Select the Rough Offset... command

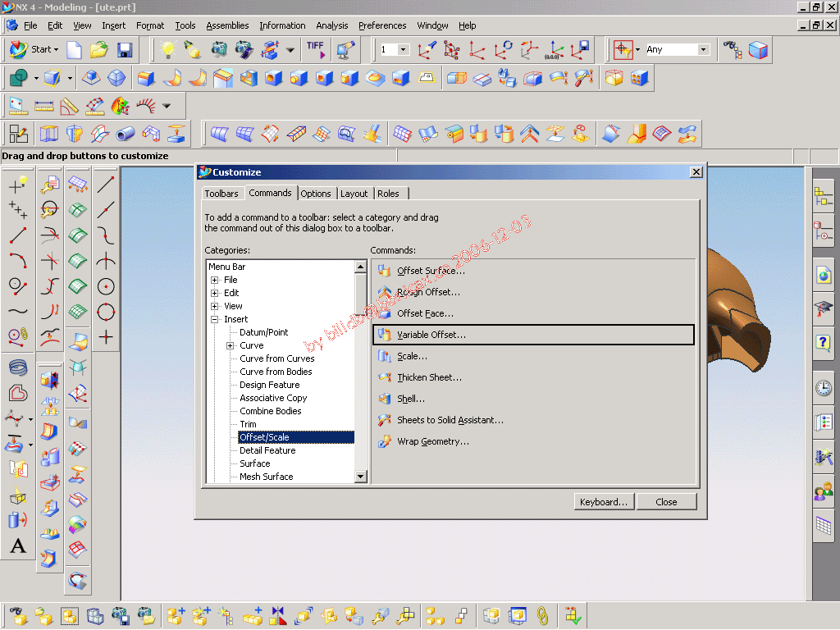533,292
